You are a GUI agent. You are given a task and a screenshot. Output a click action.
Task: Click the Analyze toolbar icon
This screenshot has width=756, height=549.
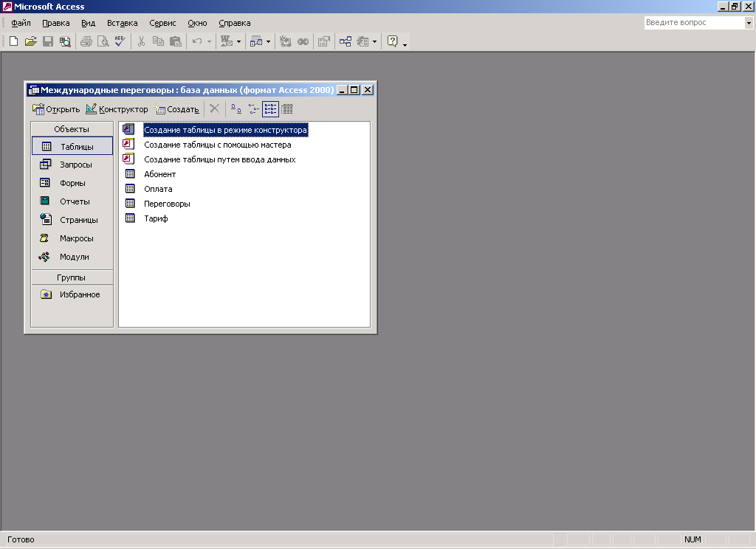pyautogui.click(x=256, y=41)
